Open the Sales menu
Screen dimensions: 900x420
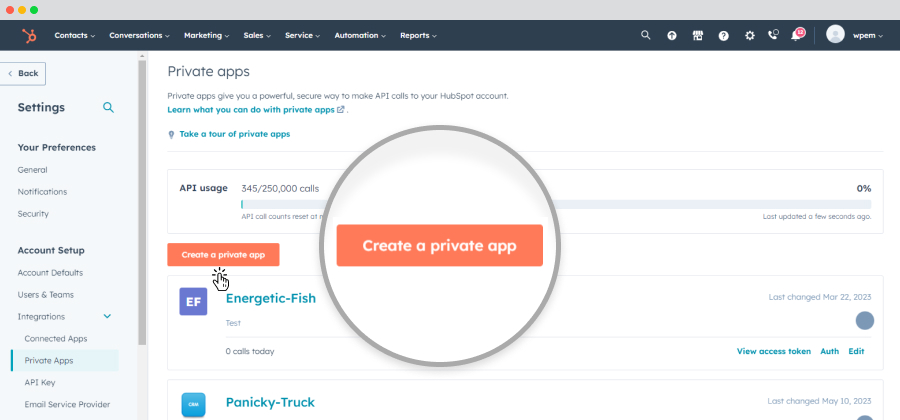click(257, 36)
